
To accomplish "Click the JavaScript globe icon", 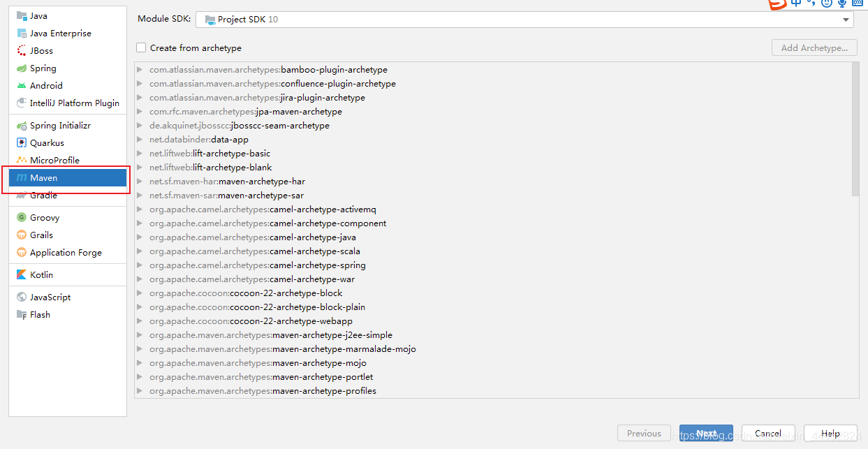I will [22, 297].
